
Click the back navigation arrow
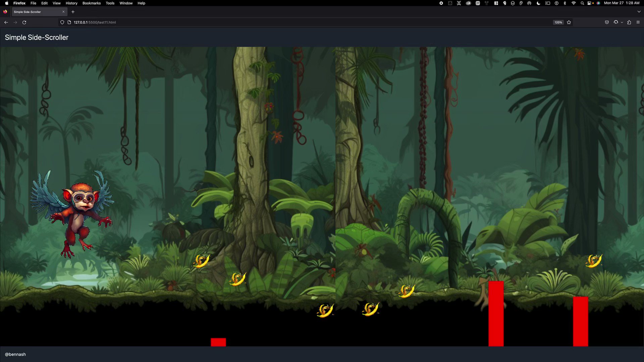coord(6,22)
